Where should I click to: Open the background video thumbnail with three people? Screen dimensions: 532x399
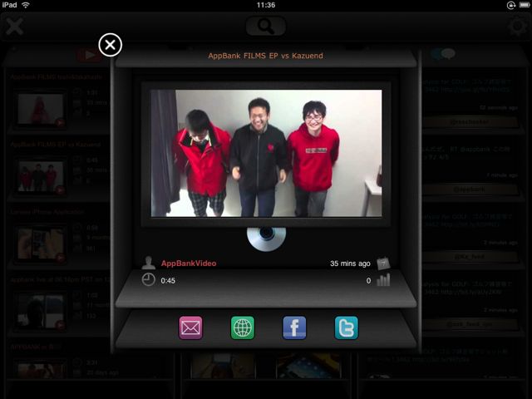(41, 176)
